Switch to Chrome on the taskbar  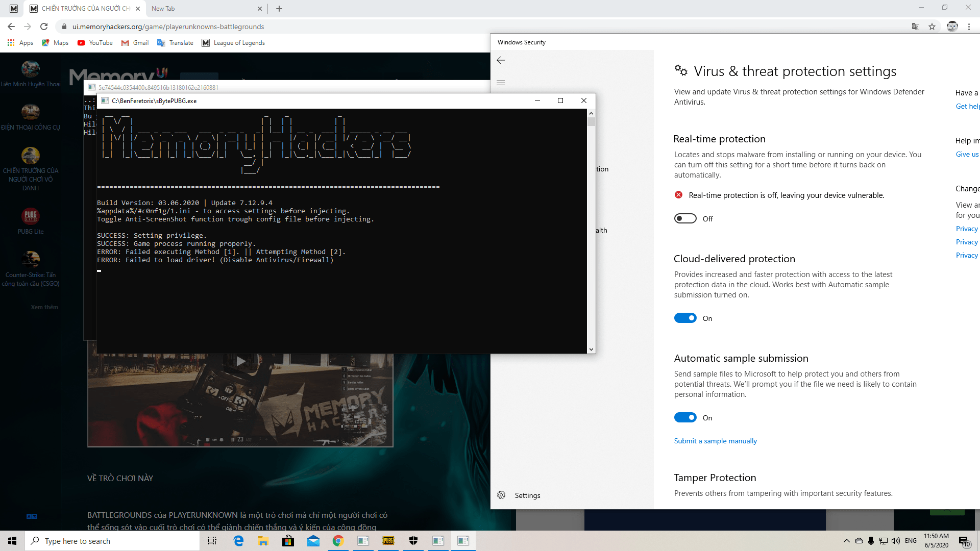click(x=338, y=541)
